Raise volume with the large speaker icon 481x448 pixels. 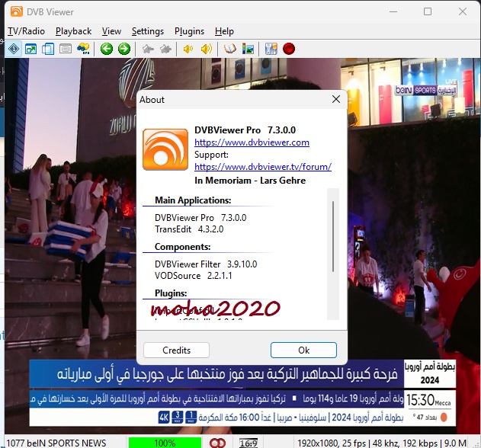[x=207, y=49]
